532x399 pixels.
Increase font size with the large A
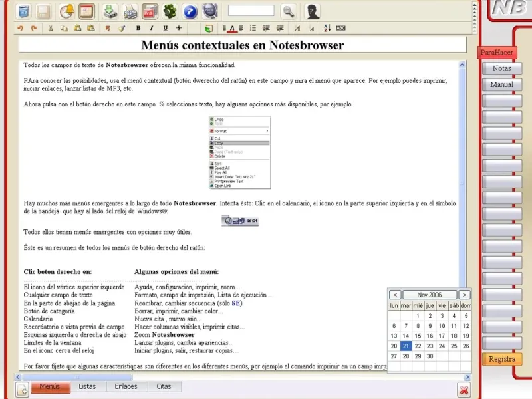297,28
